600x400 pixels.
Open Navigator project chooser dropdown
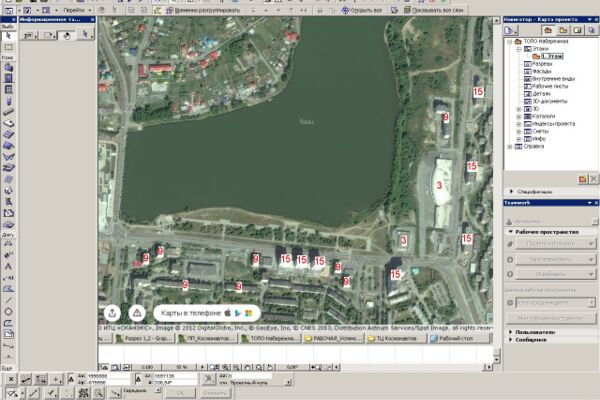[x=511, y=30]
